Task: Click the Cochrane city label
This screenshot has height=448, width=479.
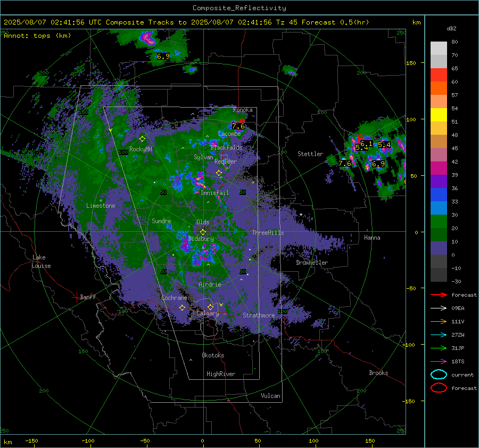Action: pyautogui.click(x=174, y=298)
